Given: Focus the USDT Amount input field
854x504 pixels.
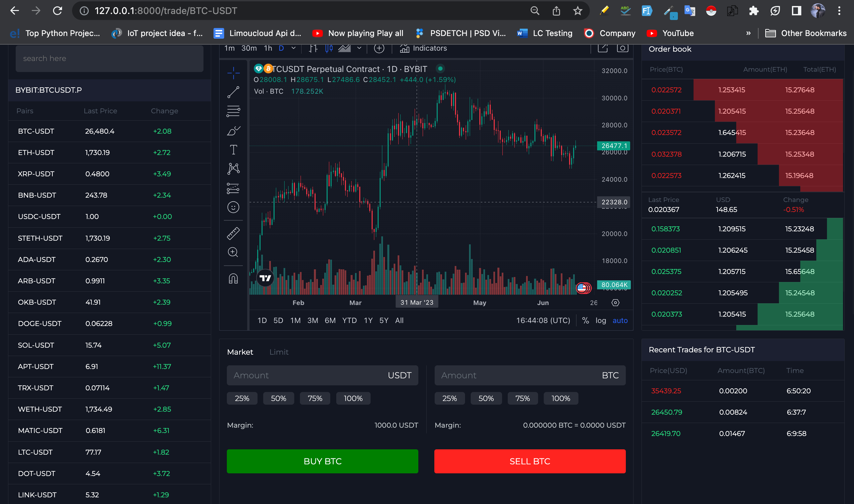Looking at the screenshot, I should [x=322, y=375].
